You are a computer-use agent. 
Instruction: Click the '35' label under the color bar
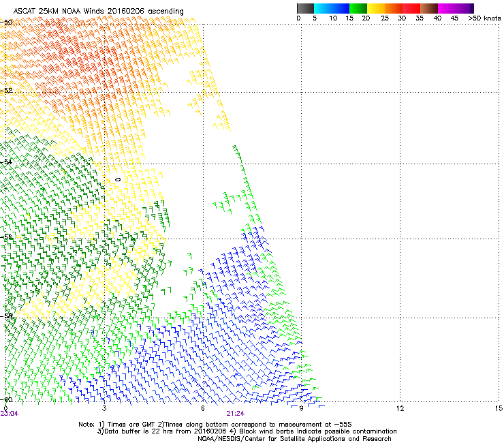tap(420, 18)
